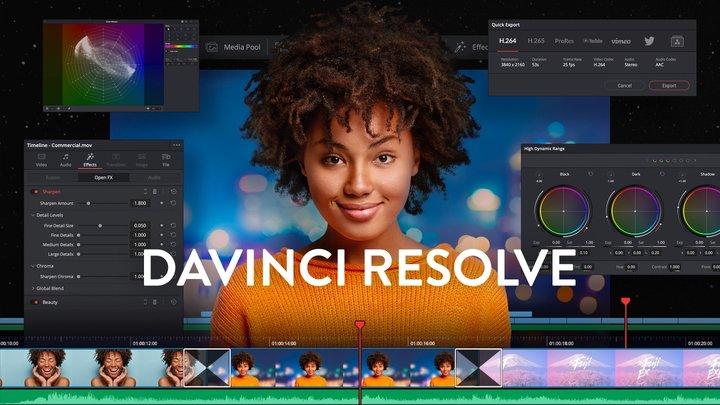This screenshot has height=405, width=720.
Task: Toggle the Sharpen effect on or off
Action: [36, 190]
